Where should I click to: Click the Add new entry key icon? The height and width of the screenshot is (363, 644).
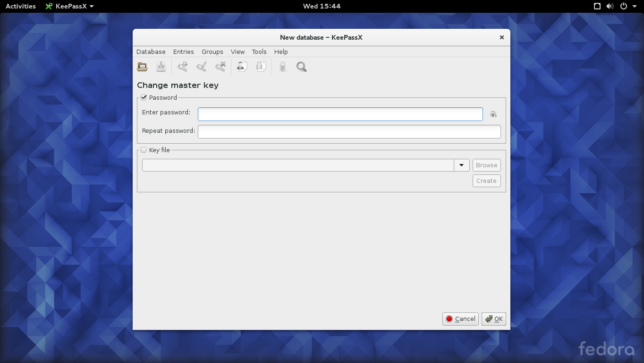pyautogui.click(x=183, y=67)
